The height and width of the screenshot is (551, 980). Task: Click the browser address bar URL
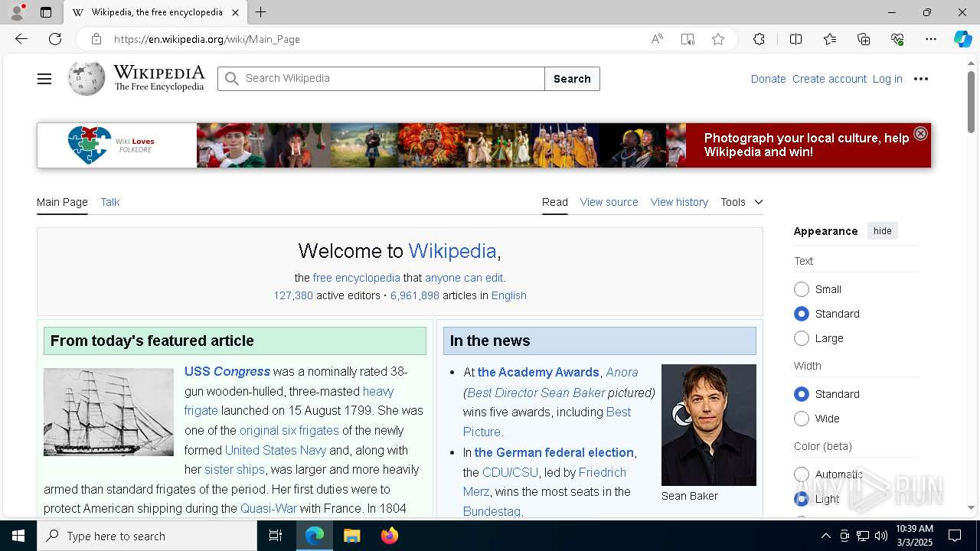point(207,39)
